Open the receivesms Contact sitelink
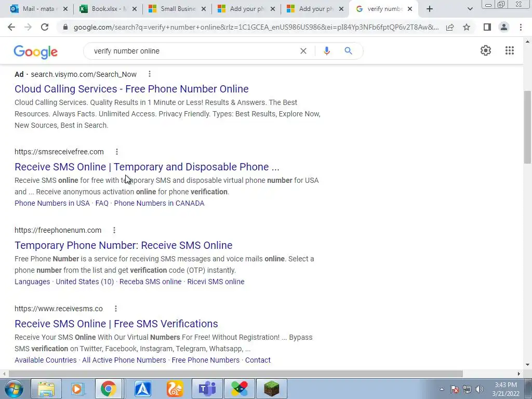Screen dimensions: 532x399 pyautogui.click(x=258, y=360)
